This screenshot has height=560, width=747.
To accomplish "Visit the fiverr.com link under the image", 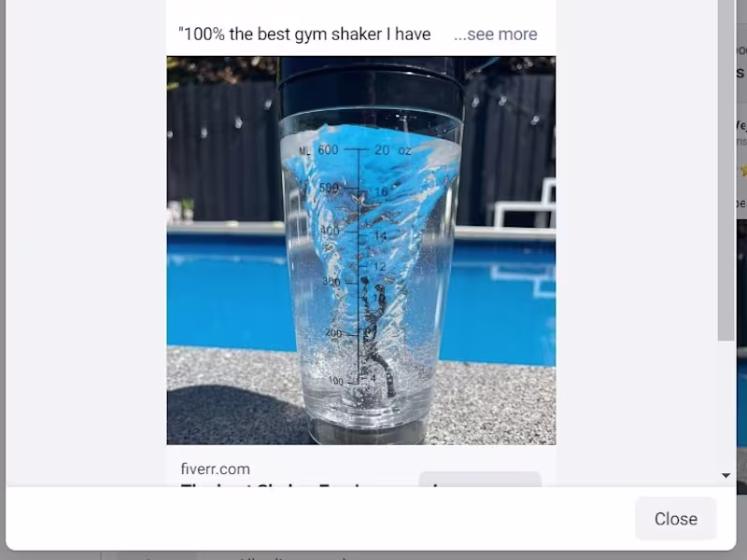I will coord(216,469).
